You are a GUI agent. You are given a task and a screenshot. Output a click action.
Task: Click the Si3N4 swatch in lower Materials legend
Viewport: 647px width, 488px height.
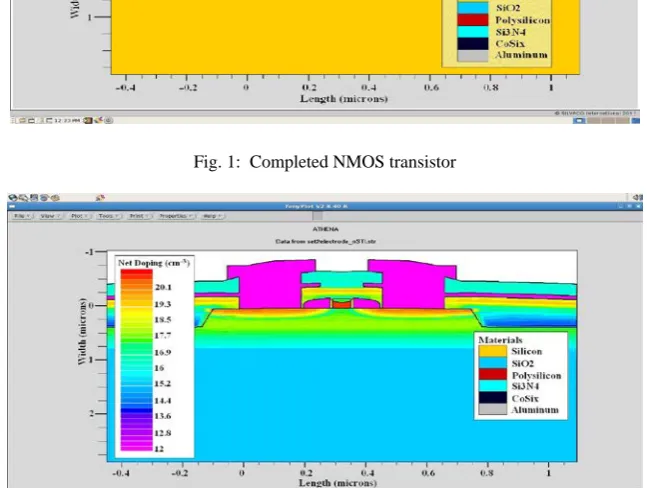tap(492, 386)
